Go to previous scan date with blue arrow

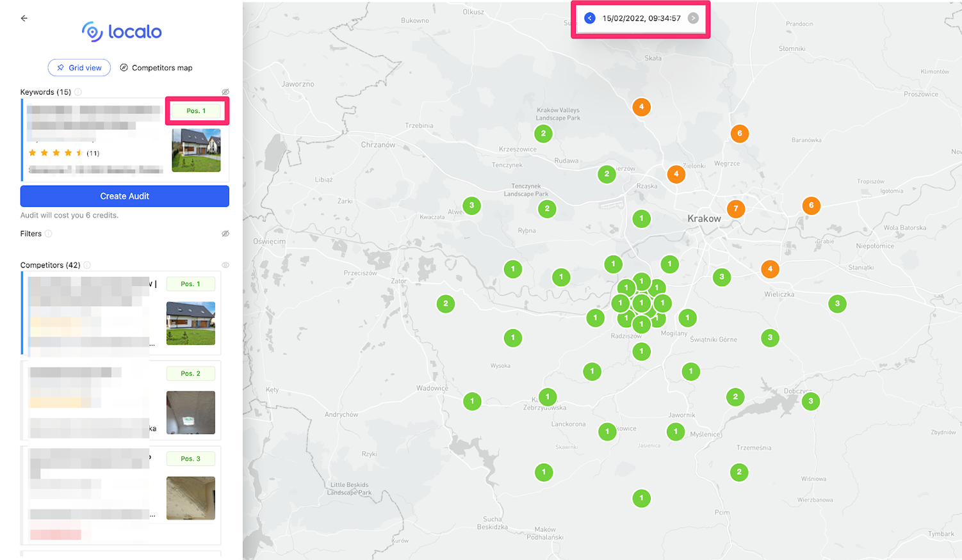tap(590, 19)
